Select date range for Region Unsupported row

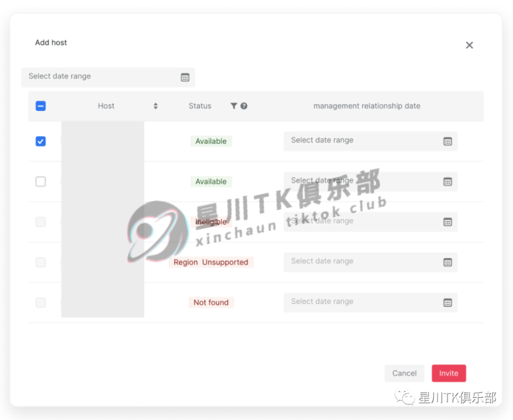[370, 262]
